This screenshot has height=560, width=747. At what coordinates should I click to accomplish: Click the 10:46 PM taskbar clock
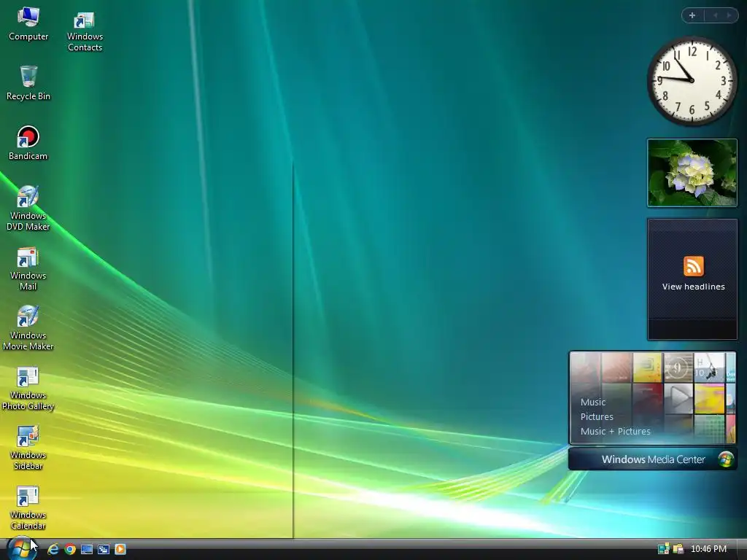(x=708, y=549)
